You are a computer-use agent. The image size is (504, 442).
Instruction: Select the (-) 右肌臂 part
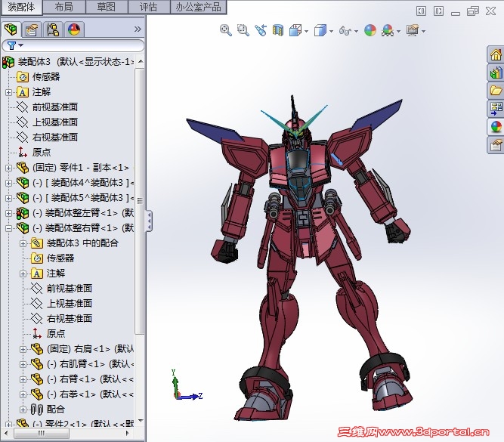[x=90, y=364]
